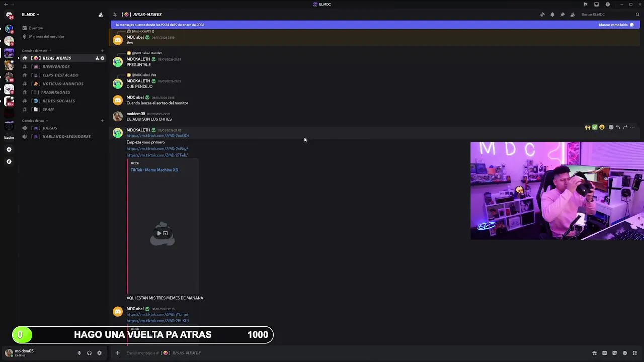The height and width of the screenshot is (362, 644).
Task: Invite people icon next to ELMDC server name
Action: tap(101, 15)
